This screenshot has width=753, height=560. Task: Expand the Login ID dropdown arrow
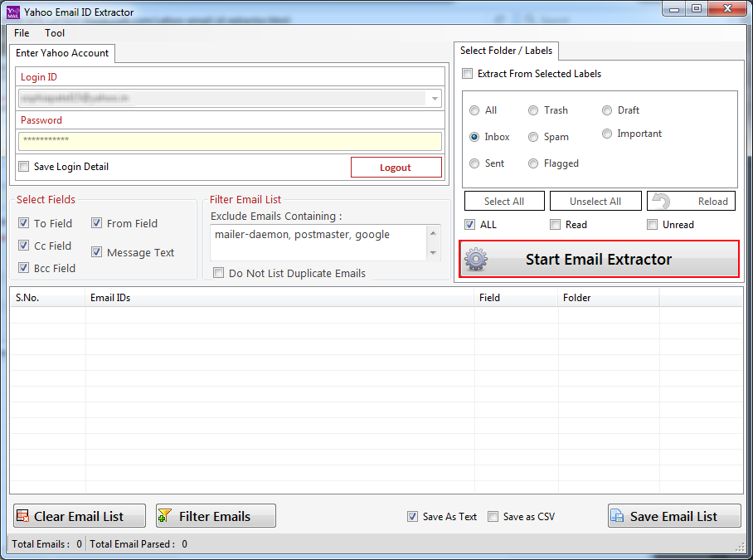pyautogui.click(x=435, y=99)
